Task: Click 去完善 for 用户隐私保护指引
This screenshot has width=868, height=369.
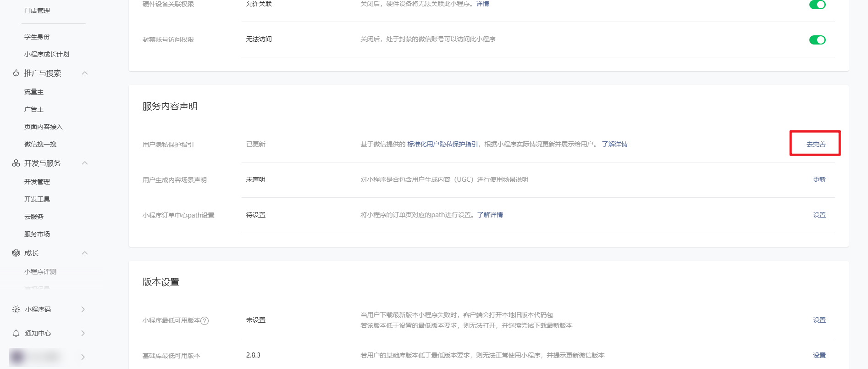Action: [x=816, y=144]
